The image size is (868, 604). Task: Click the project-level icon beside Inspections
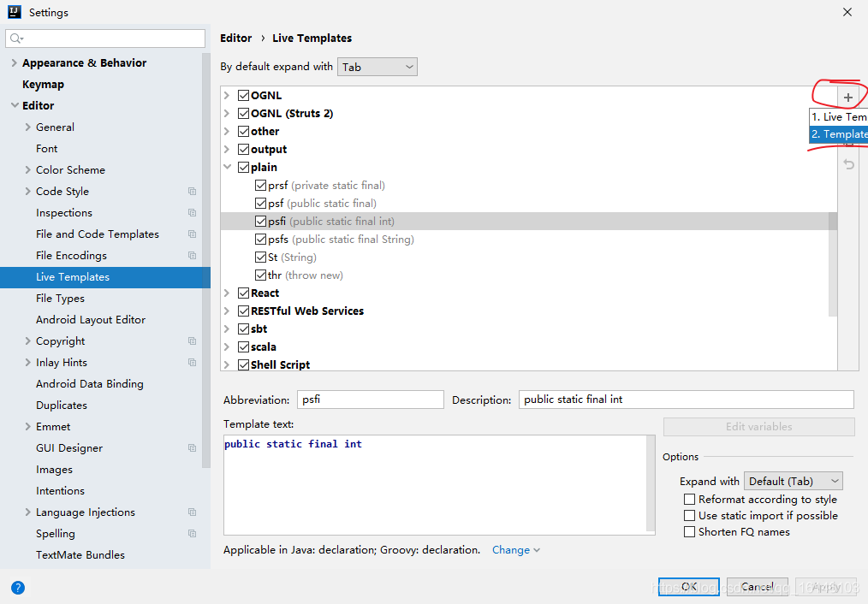[x=192, y=213]
